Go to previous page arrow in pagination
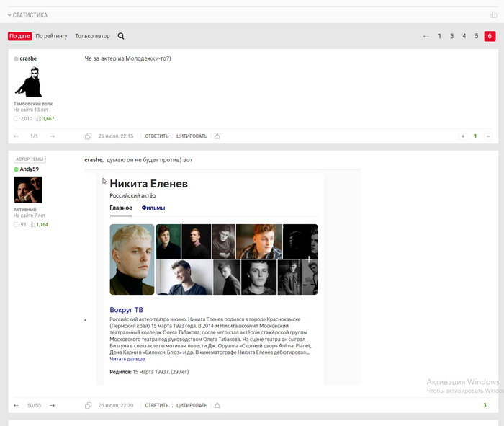Image resolution: width=504 pixels, height=426 pixels. (x=426, y=36)
